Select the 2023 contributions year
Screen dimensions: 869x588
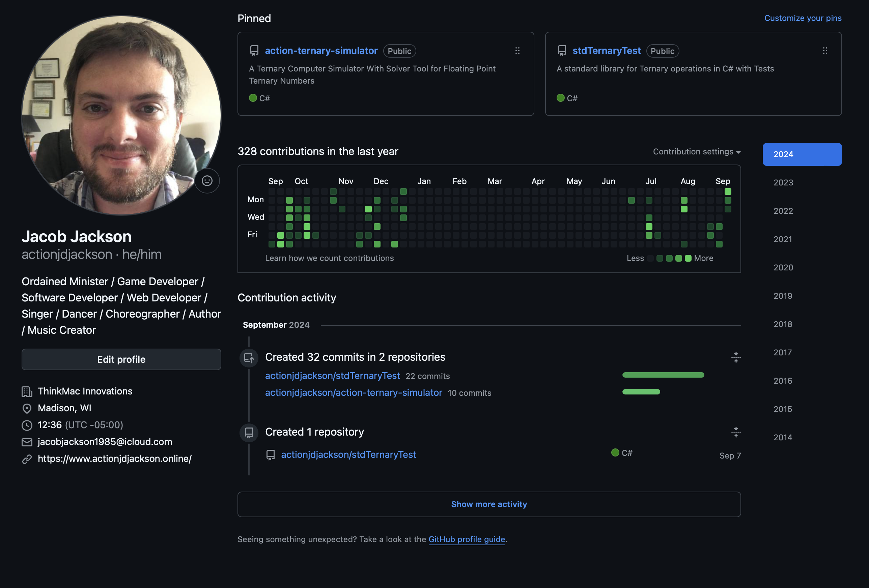coord(783,182)
